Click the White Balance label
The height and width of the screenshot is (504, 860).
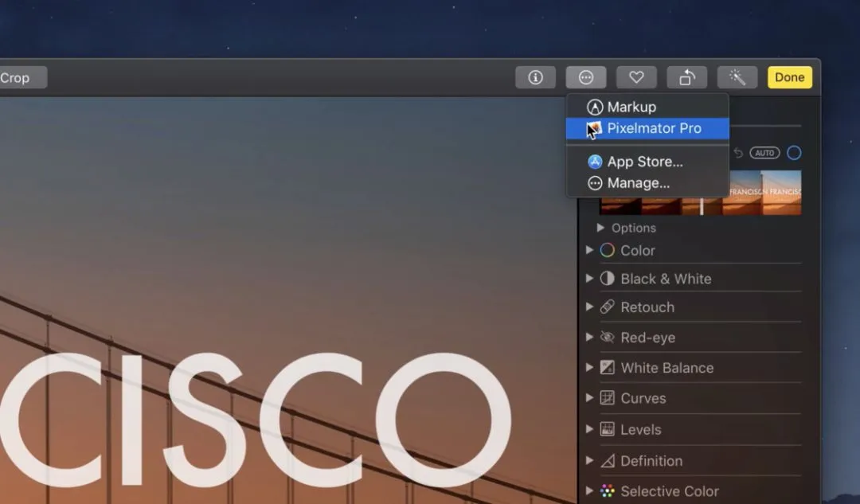(x=667, y=367)
